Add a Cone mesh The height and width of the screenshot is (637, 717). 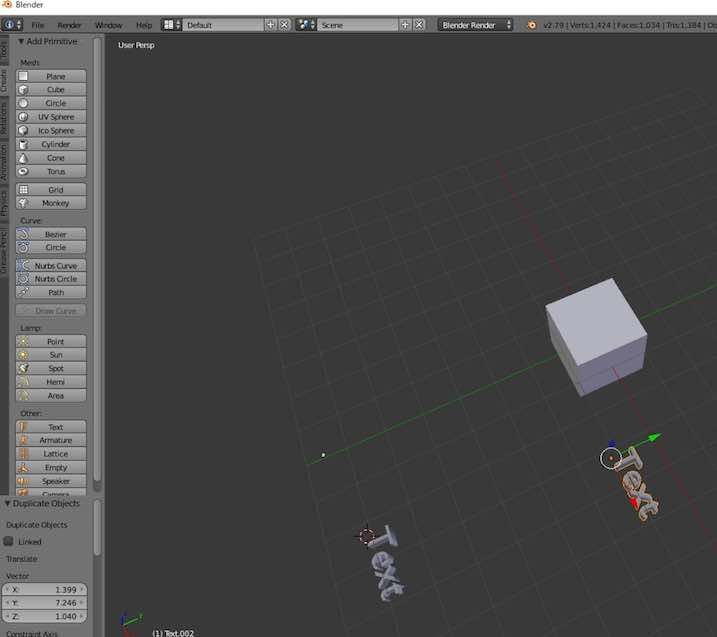click(51, 158)
